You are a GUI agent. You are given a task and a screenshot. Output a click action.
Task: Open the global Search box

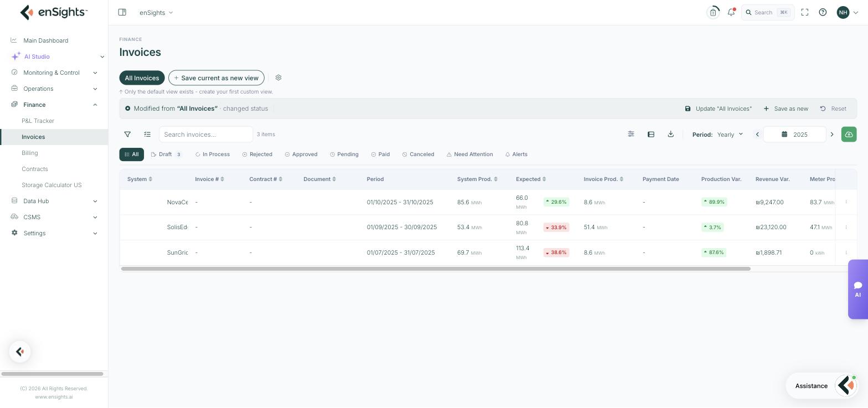pos(768,12)
